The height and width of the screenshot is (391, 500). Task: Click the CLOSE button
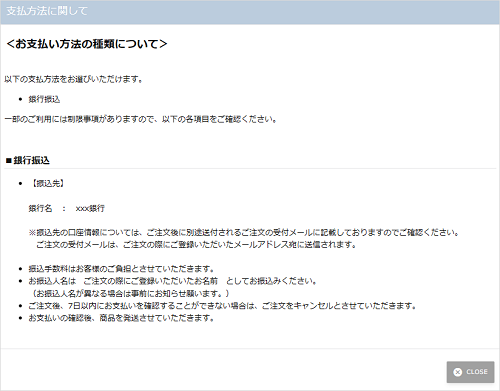coord(470,372)
